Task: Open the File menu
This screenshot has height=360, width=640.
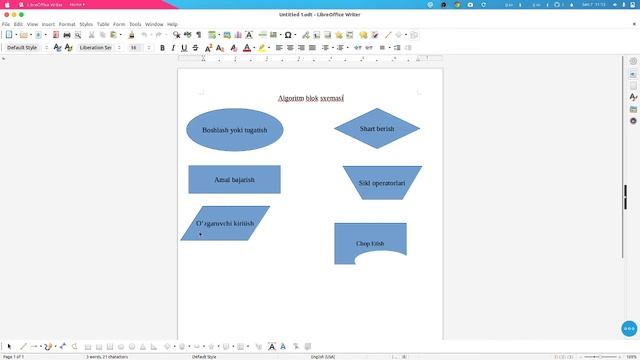Action: coord(6,24)
